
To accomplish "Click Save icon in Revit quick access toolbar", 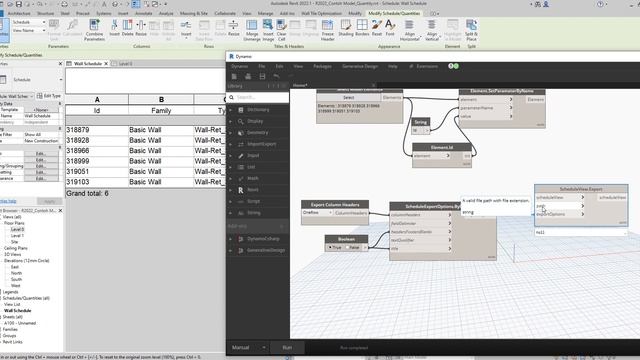I will click(19, 4).
